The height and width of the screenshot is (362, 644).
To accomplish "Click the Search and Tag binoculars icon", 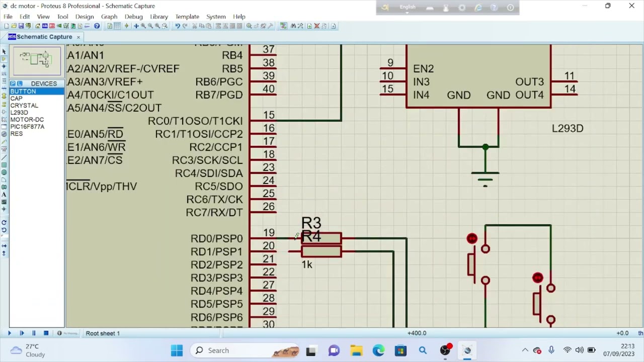I will (293, 26).
